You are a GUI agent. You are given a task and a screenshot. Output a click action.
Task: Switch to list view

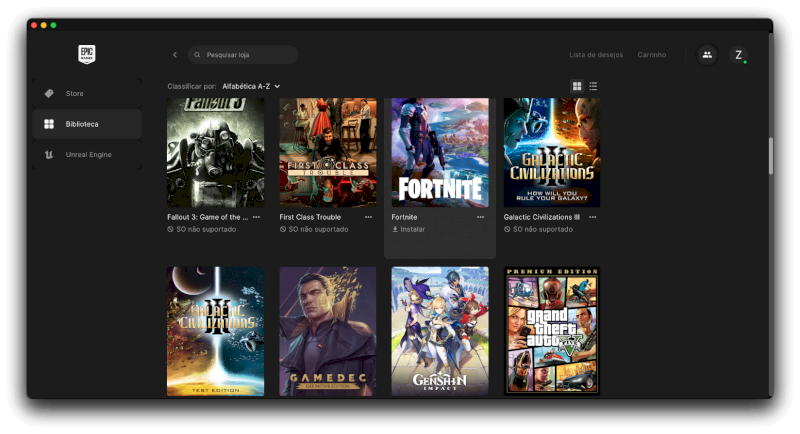593,86
